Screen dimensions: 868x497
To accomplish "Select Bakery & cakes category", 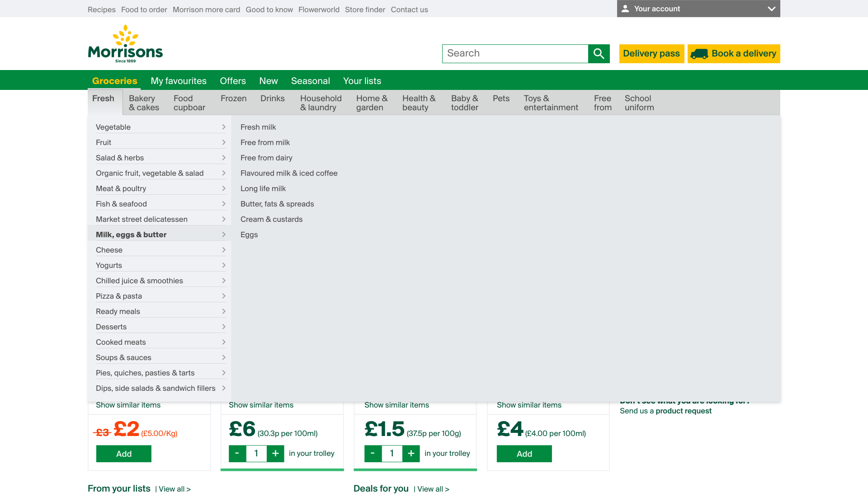I will point(144,103).
